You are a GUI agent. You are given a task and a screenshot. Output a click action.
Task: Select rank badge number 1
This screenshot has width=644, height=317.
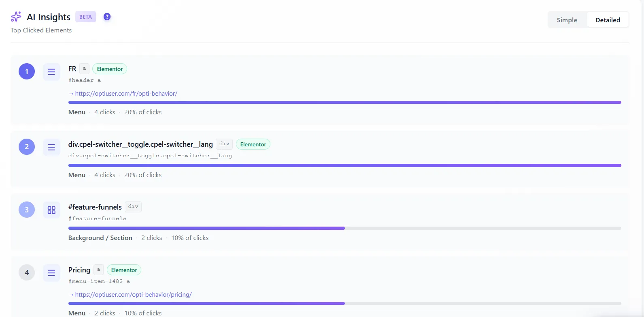click(27, 72)
